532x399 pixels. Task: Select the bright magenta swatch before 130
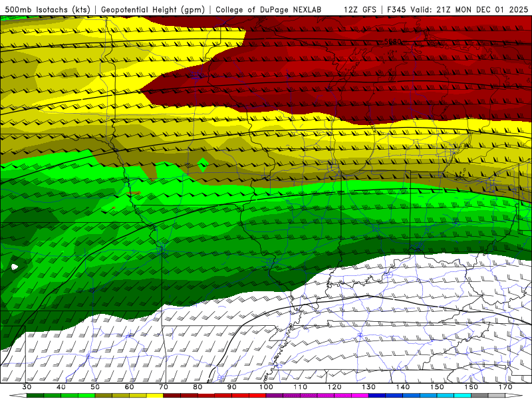point(360,396)
